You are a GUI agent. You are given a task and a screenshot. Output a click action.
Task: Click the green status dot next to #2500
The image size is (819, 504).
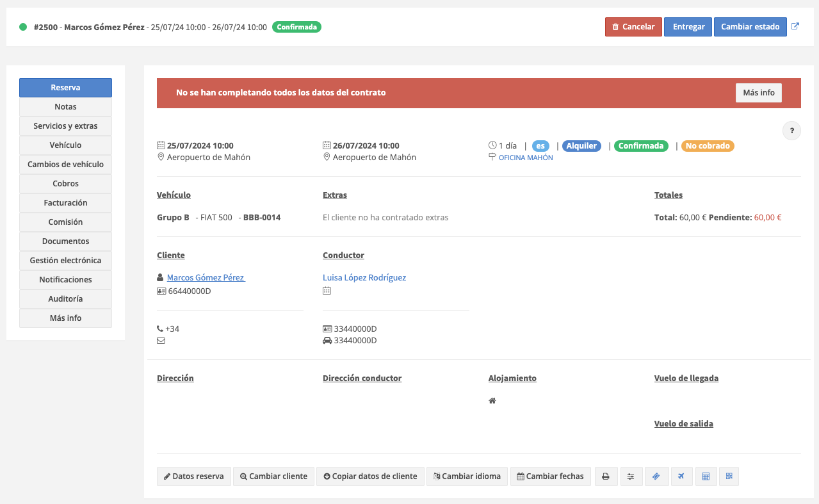[23, 27]
